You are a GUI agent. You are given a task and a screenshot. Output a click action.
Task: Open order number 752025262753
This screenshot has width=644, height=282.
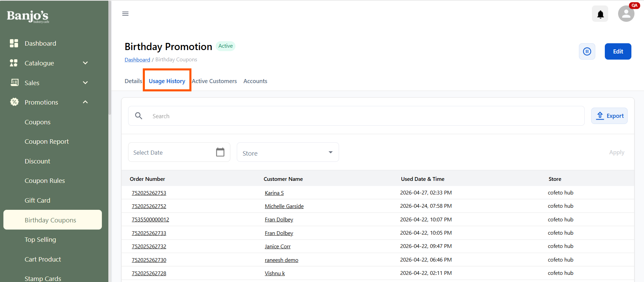click(x=149, y=193)
